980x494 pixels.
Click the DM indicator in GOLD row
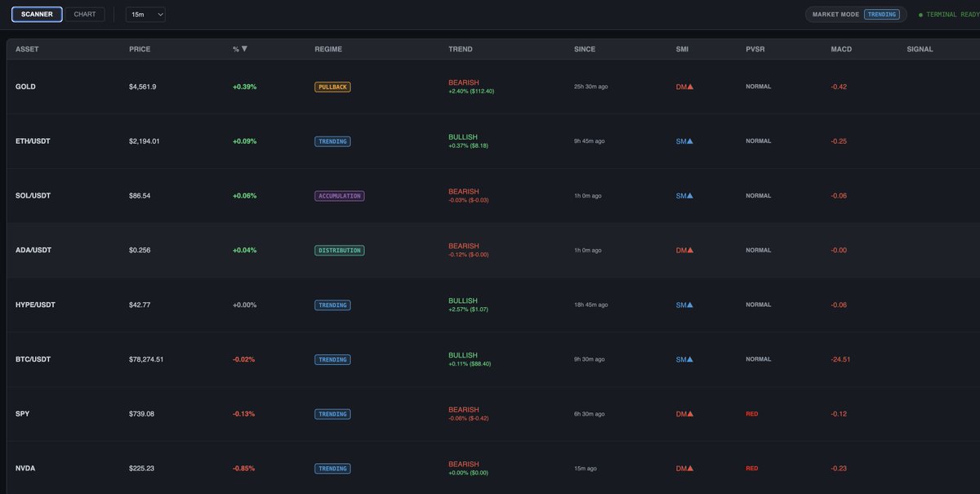tap(684, 87)
